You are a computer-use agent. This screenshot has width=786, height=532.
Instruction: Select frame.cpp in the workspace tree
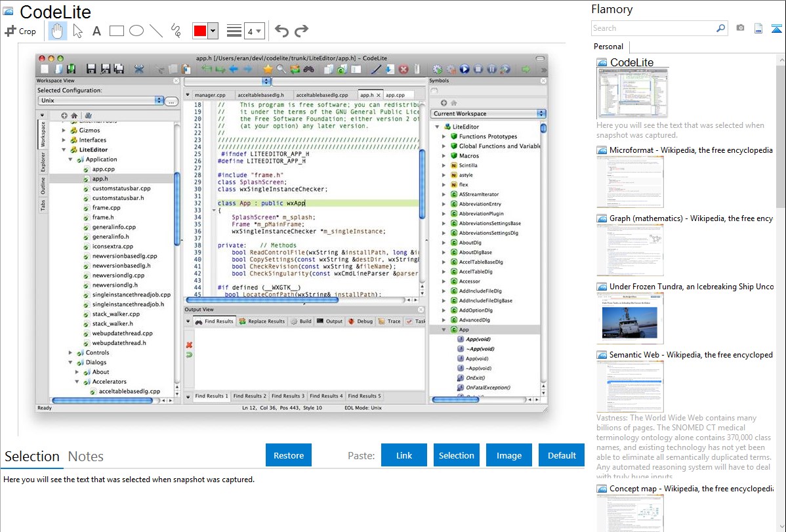pos(106,207)
